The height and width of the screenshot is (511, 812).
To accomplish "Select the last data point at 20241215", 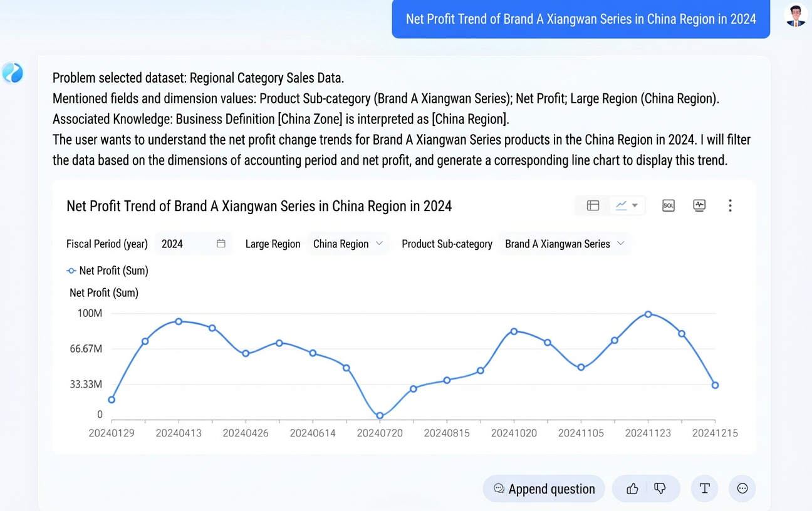I will click(715, 385).
